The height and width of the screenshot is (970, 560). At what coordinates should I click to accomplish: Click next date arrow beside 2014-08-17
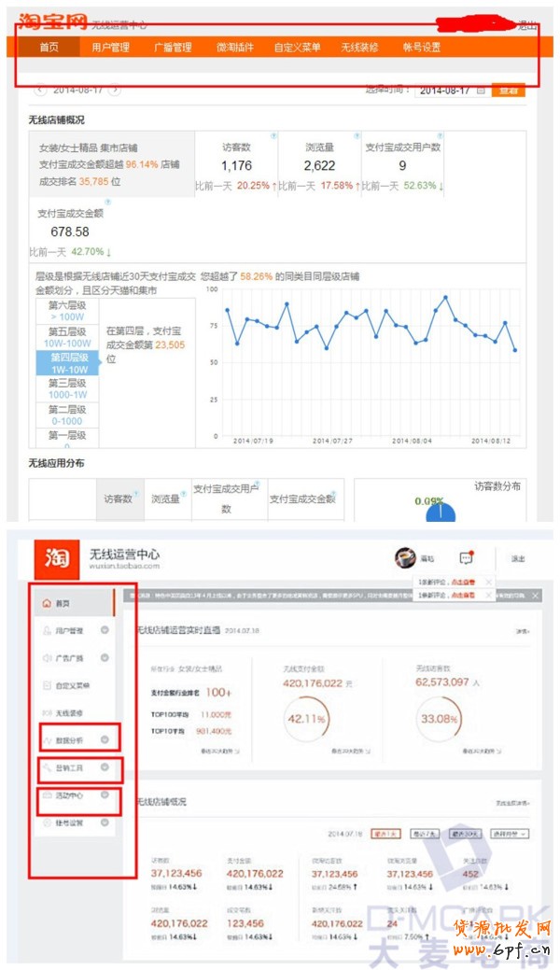[114, 91]
